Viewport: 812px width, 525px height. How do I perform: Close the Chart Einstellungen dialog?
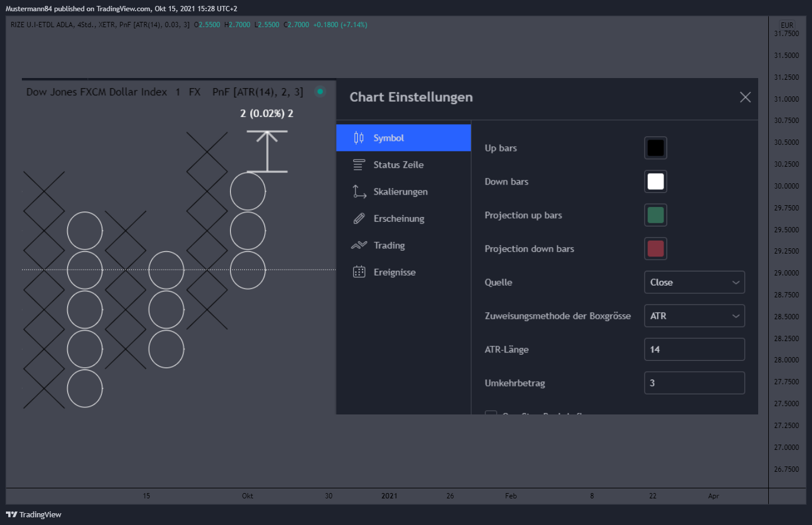tap(745, 97)
